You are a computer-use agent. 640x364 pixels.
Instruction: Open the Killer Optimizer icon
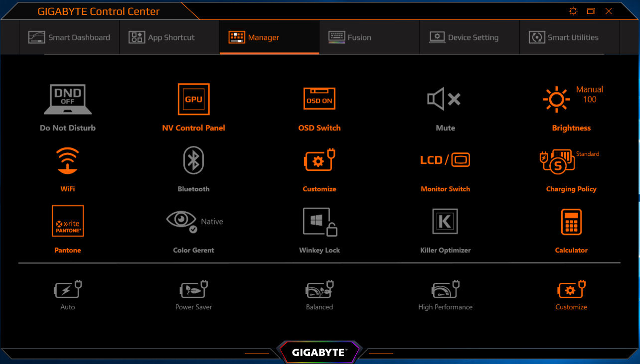445,222
